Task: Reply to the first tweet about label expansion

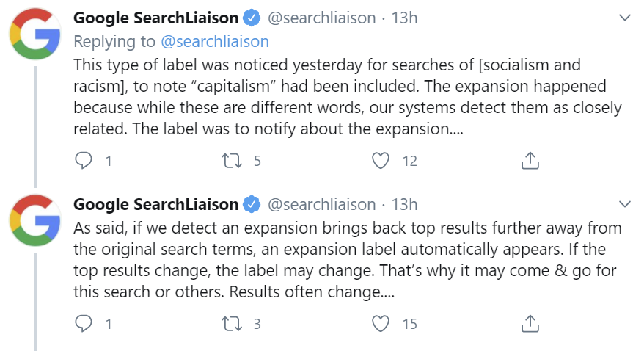Action: pyautogui.click(x=85, y=160)
